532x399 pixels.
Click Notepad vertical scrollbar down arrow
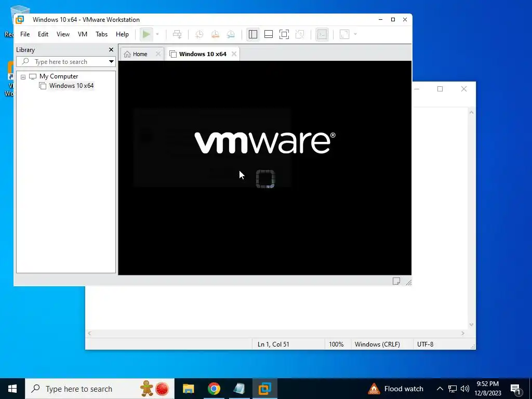click(471, 325)
